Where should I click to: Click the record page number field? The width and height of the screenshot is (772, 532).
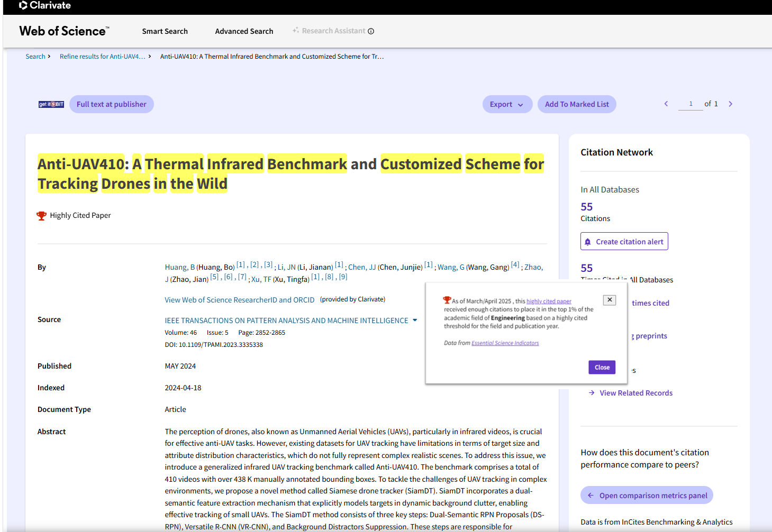point(690,104)
